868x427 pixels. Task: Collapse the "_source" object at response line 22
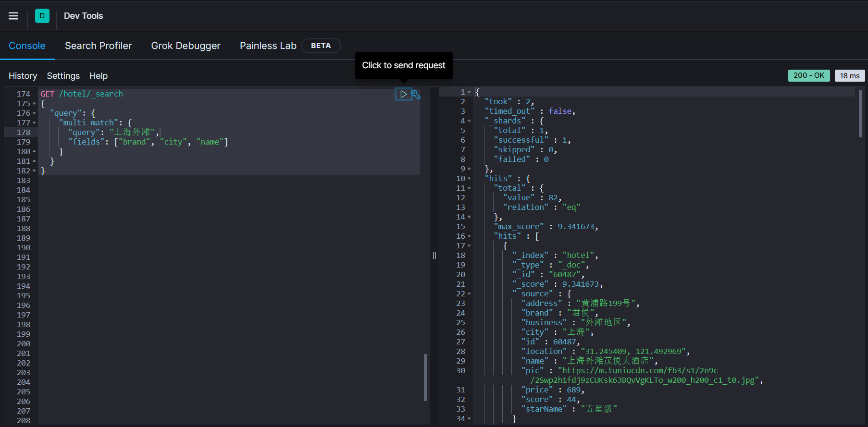469,294
